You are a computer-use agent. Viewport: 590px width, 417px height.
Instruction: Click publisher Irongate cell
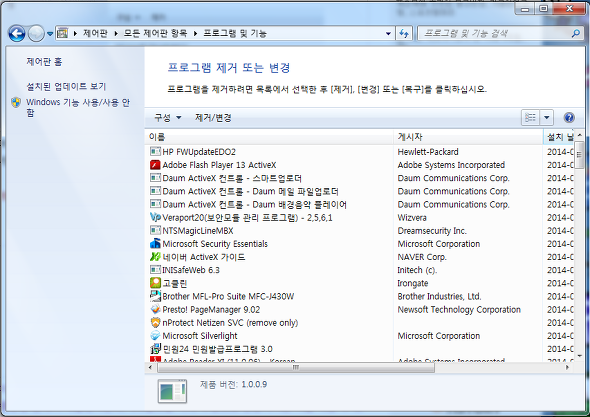point(413,283)
